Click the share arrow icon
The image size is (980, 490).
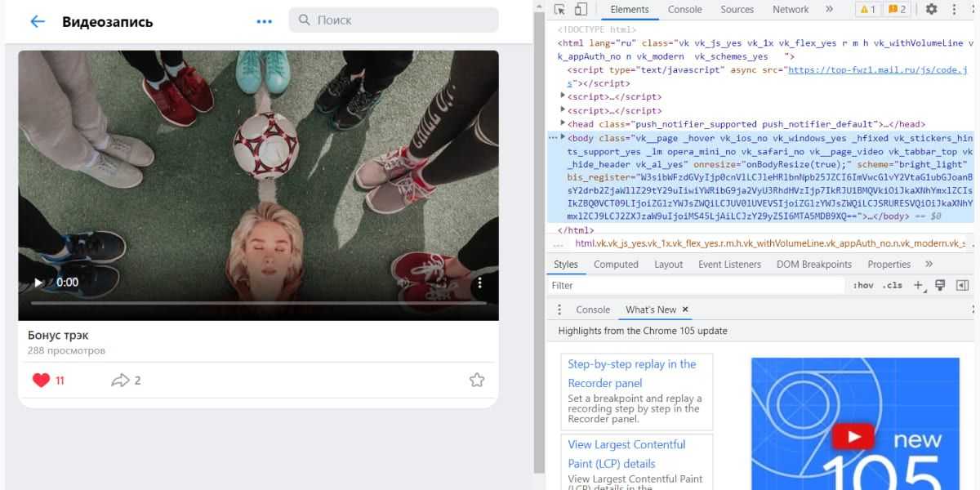tap(120, 380)
